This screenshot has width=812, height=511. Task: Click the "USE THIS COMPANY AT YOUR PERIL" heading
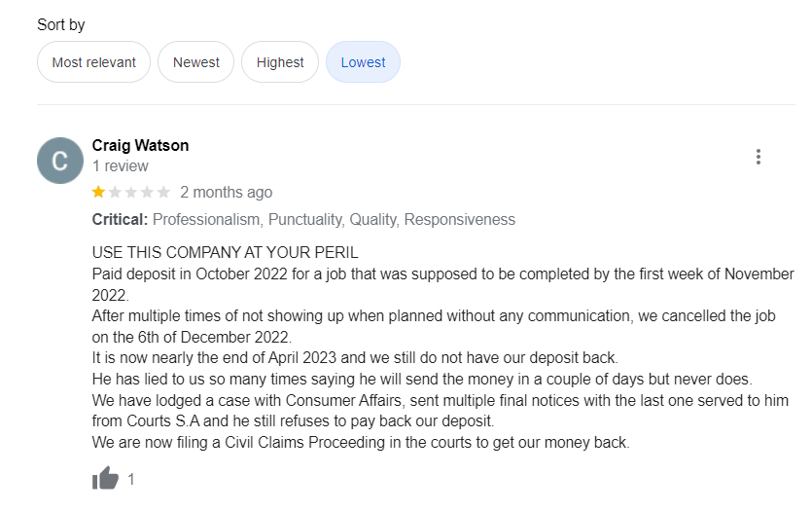point(226,252)
